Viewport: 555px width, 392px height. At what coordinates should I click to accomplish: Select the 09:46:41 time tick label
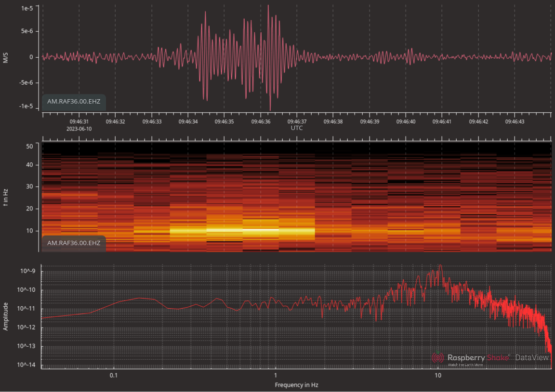(x=442, y=122)
